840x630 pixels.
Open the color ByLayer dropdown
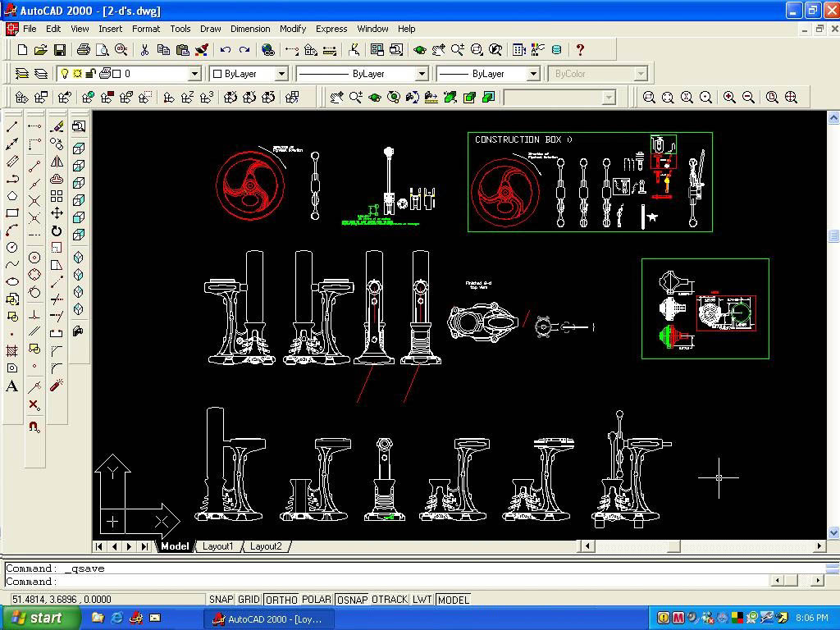point(281,74)
